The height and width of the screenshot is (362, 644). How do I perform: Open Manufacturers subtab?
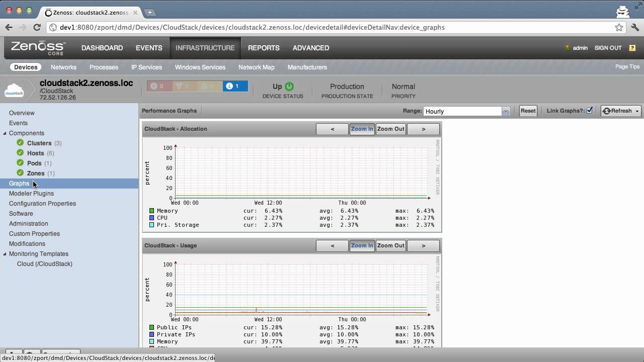(307, 67)
